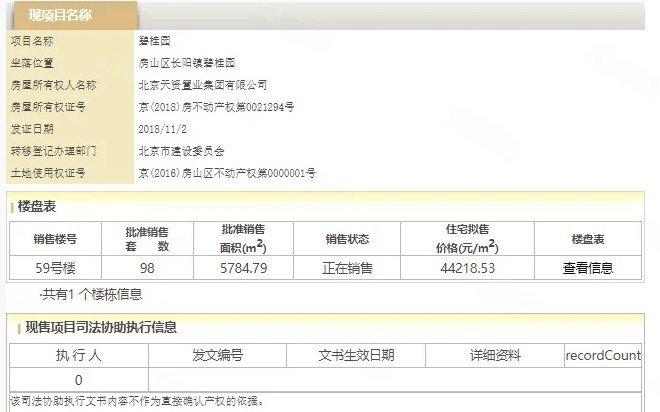Click the 共有1个楼栋信息 summary text
This screenshot has height=412, width=660.
(90, 295)
